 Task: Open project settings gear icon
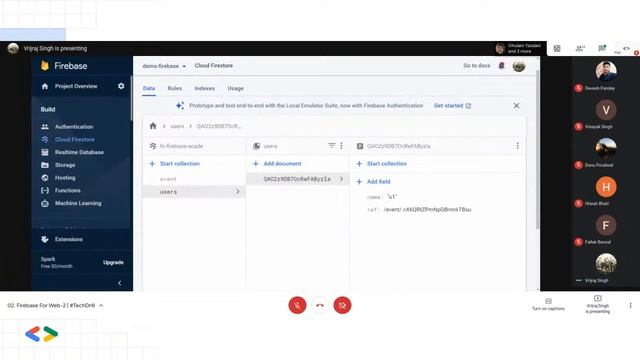121,86
